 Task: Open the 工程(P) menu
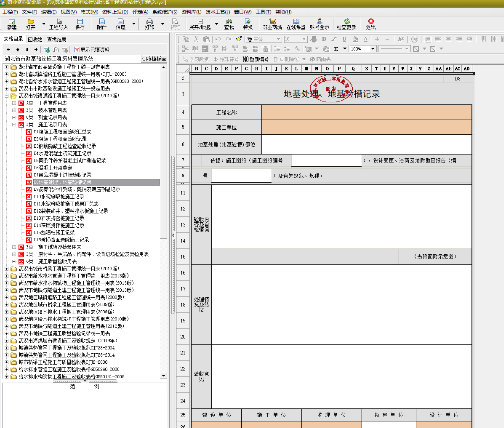(x=10, y=12)
